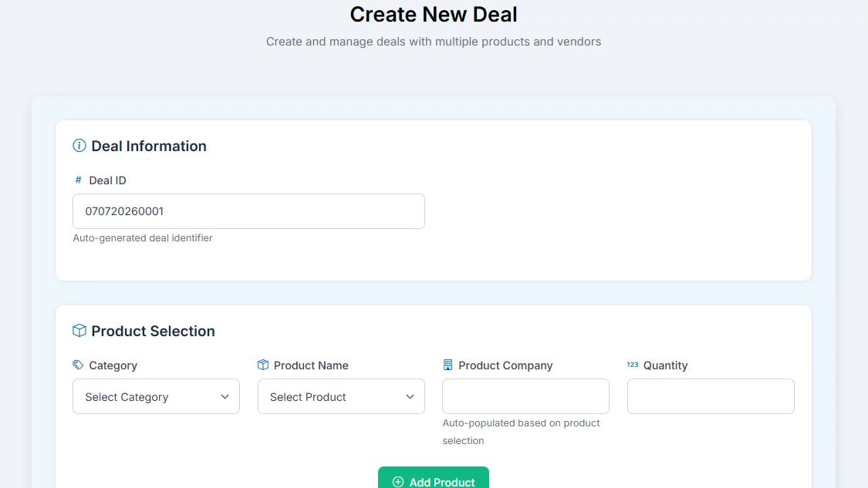Click into the Deal ID field

(248, 210)
